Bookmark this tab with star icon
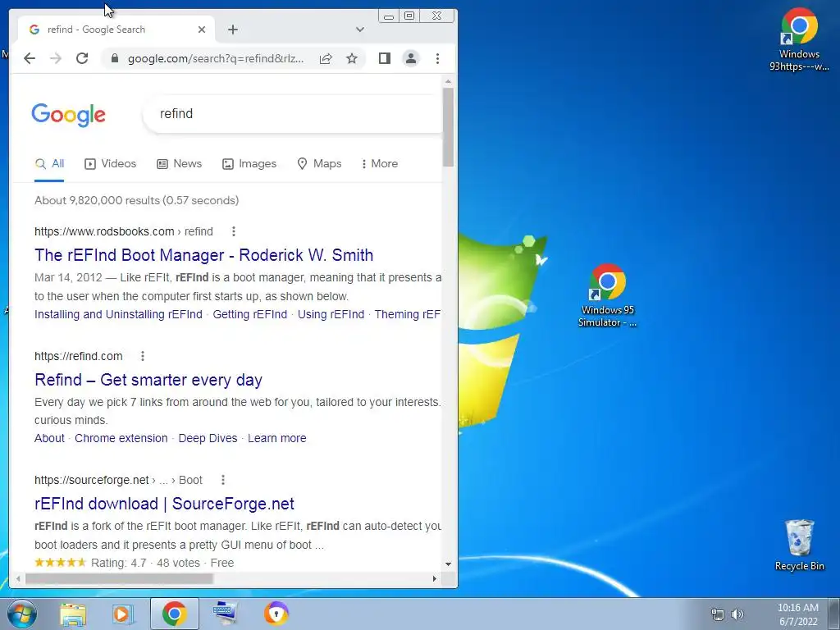The width and height of the screenshot is (840, 630). point(351,58)
